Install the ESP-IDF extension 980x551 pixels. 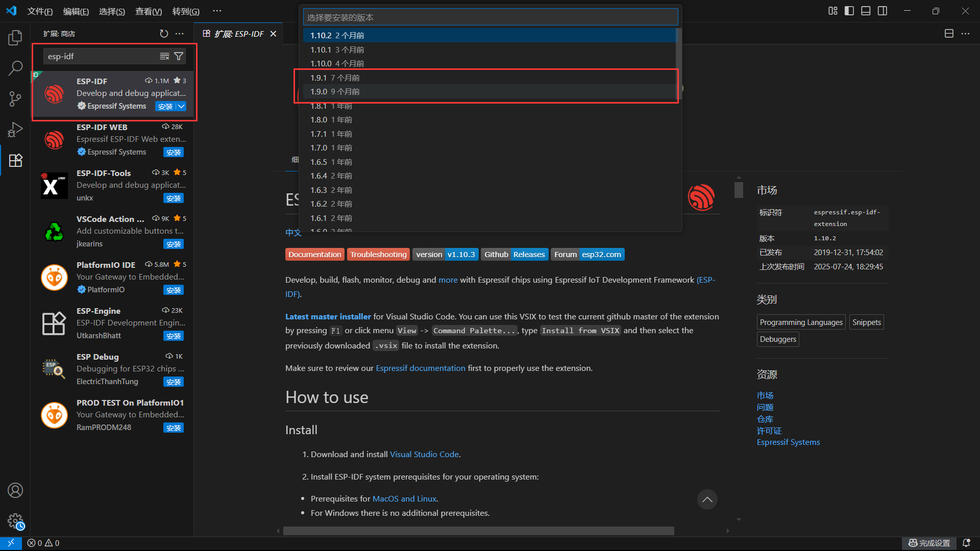coord(165,106)
